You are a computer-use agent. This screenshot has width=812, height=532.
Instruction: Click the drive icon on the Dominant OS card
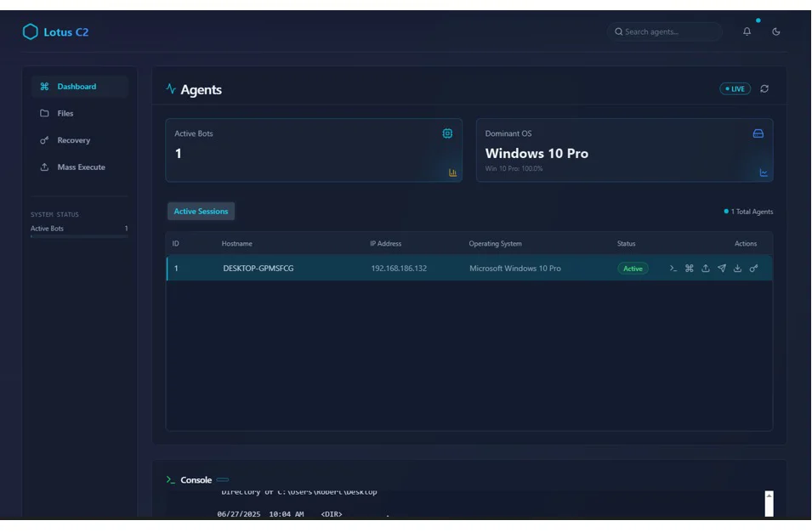tap(758, 133)
